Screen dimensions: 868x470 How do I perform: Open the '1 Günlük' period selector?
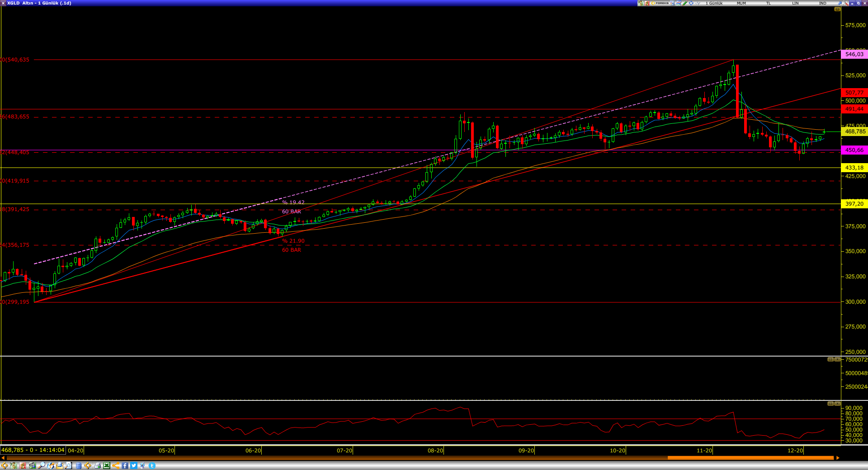[714, 3]
